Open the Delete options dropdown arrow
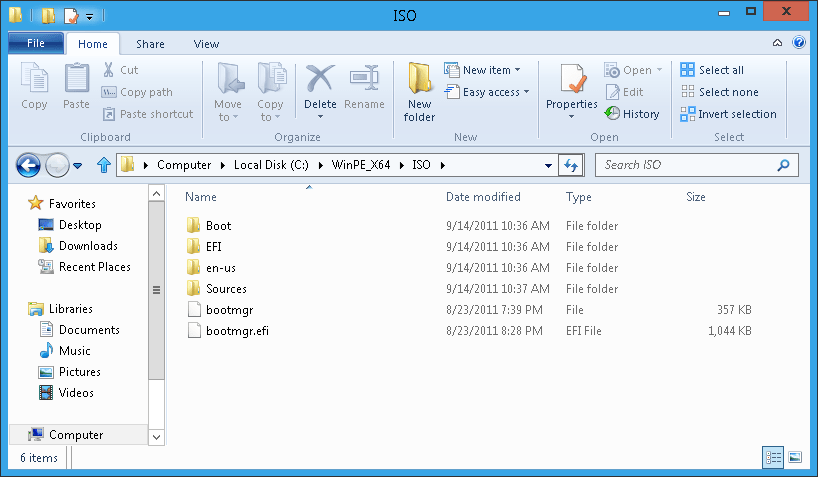This screenshot has width=818, height=477. coord(320,117)
